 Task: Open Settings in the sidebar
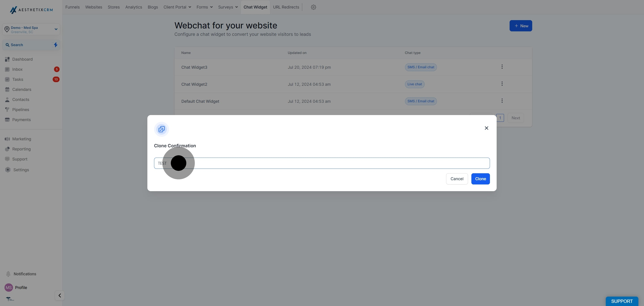click(x=21, y=170)
